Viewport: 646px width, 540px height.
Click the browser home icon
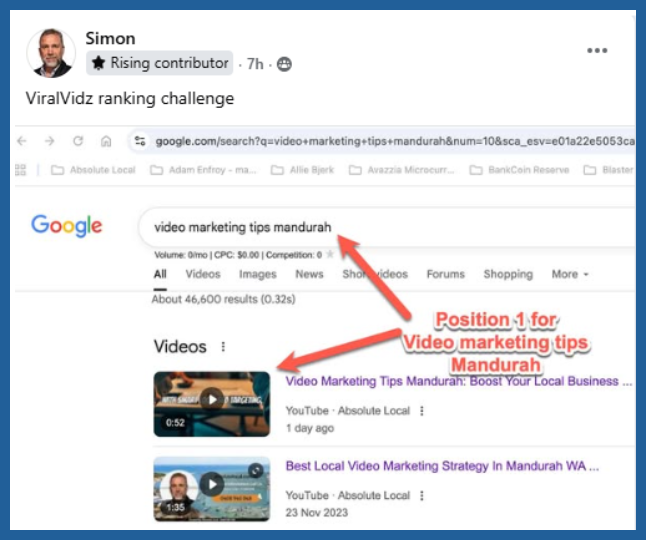tap(106, 141)
